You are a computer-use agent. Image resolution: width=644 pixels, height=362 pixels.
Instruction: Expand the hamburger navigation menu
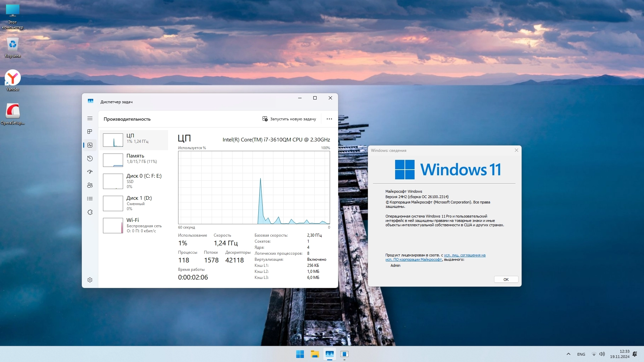[90, 118]
